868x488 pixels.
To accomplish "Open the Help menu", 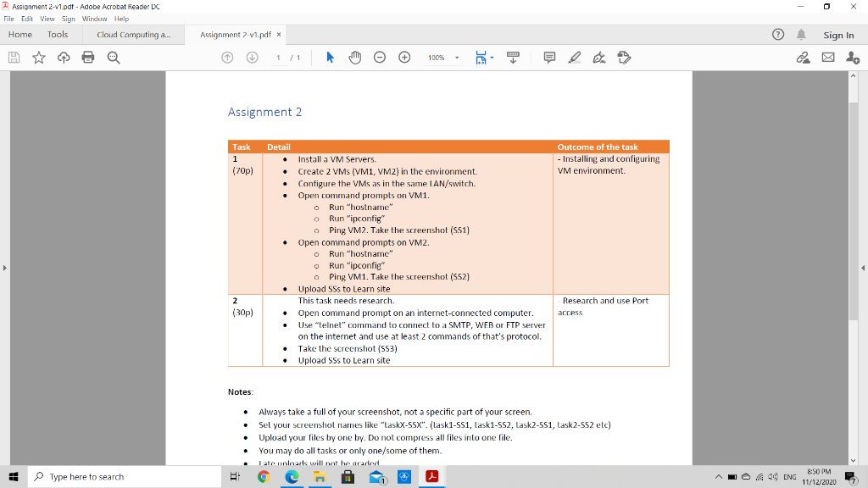I will pos(122,19).
